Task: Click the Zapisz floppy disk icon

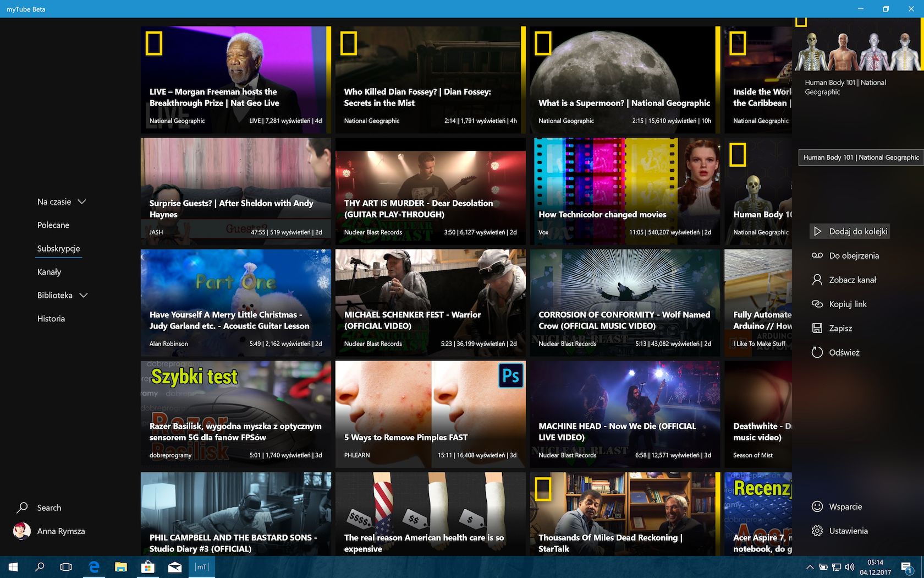Action: point(817,328)
